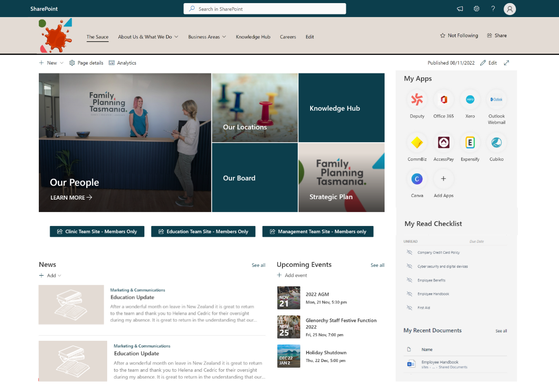Expand page to full screen
The height and width of the screenshot is (392, 559).
(x=506, y=63)
